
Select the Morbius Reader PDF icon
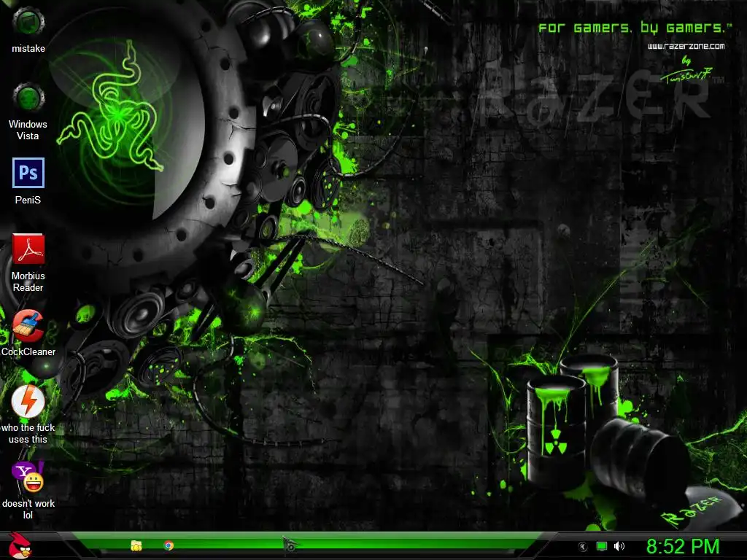click(x=28, y=249)
